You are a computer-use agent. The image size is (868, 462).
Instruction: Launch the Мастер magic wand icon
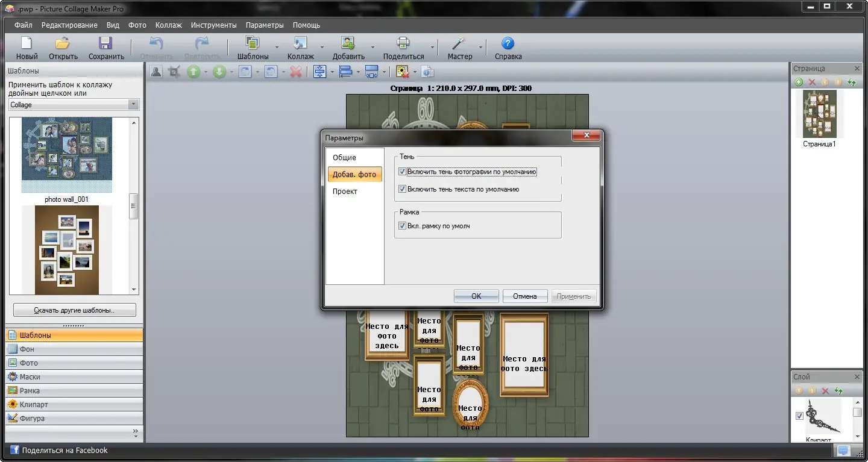click(x=459, y=43)
